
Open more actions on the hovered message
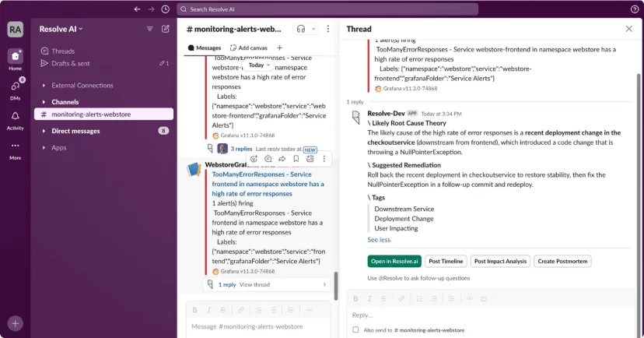coord(324,159)
